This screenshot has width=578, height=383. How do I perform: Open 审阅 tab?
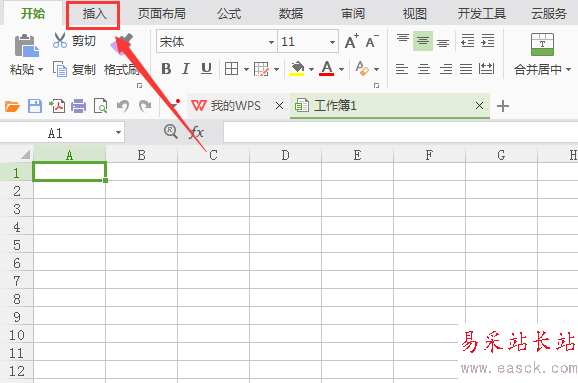tap(353, 14)
